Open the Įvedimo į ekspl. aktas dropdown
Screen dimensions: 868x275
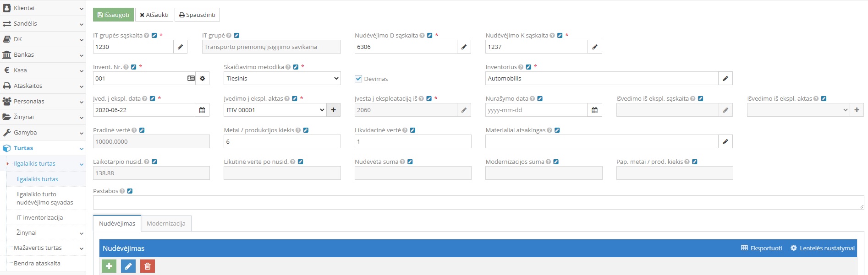click(x=275, y=110)
